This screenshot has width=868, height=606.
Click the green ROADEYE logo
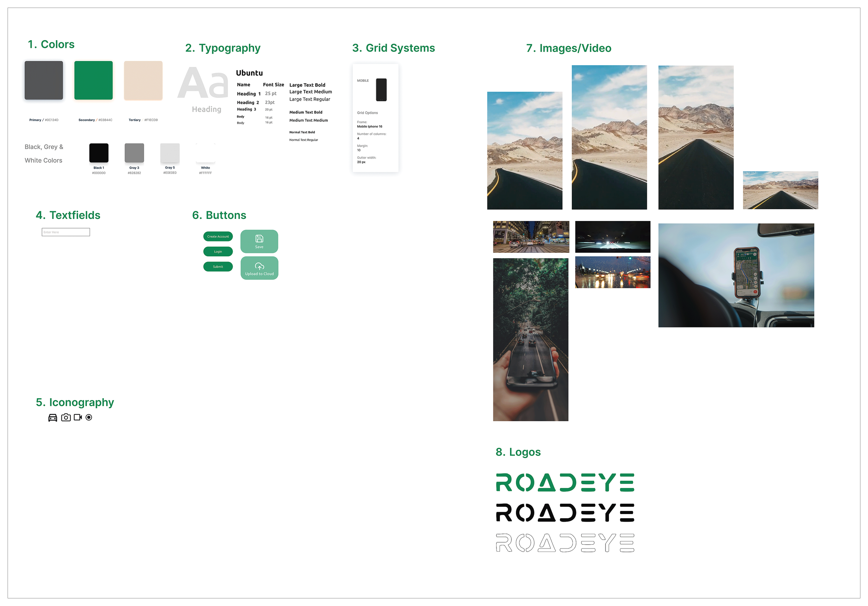click(x=565, y=483)
